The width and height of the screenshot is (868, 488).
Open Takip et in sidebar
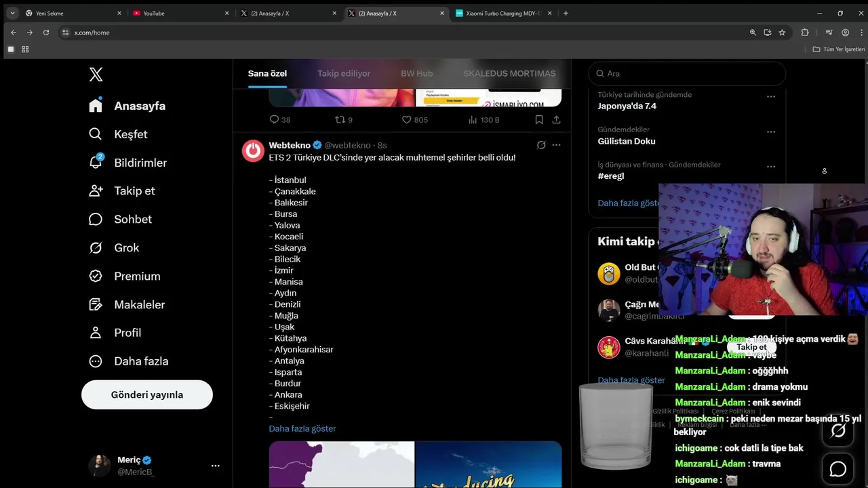point(121,190)
